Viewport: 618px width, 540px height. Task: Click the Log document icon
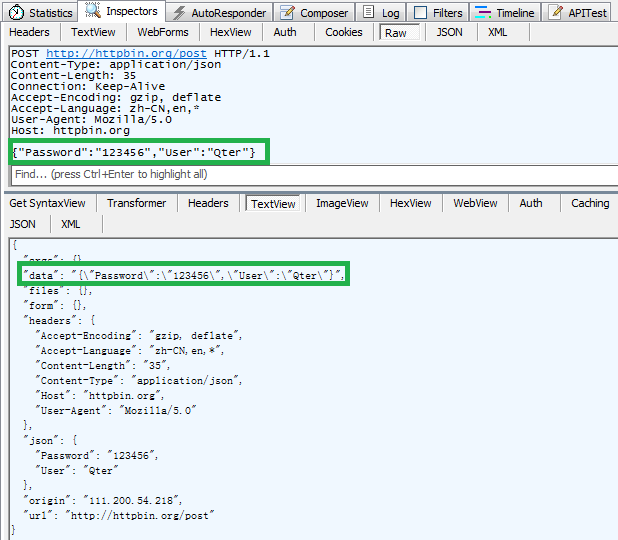[368, 12]
